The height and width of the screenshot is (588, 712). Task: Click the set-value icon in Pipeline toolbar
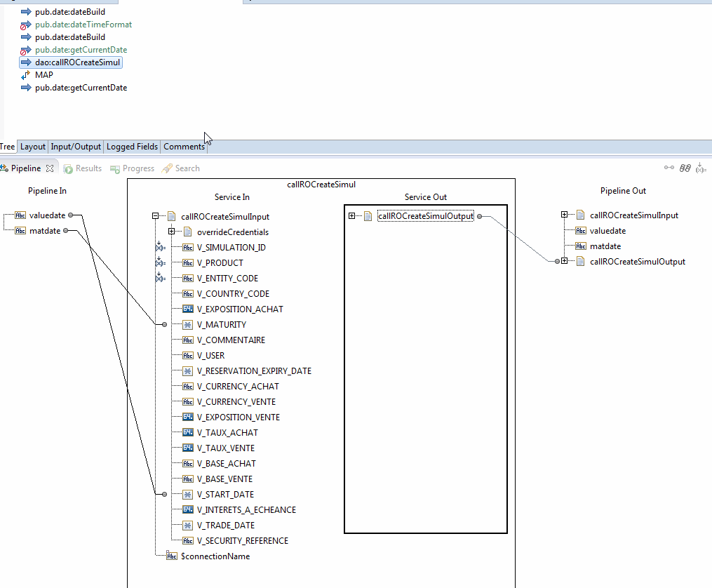(701, 168)
